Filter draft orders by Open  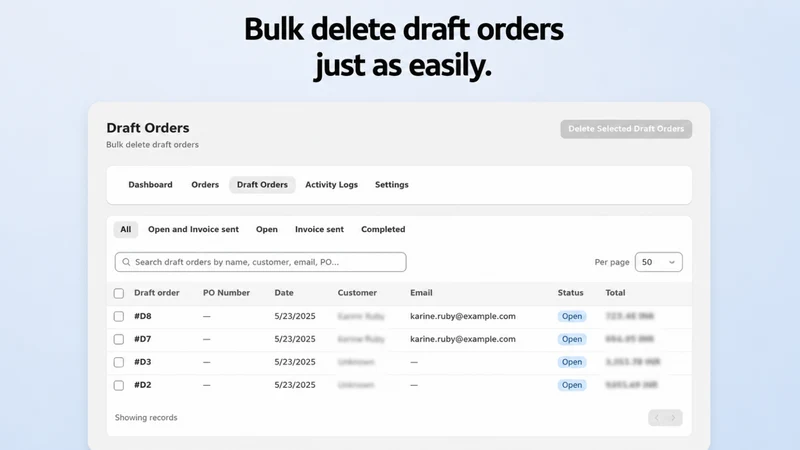(267, 230)
